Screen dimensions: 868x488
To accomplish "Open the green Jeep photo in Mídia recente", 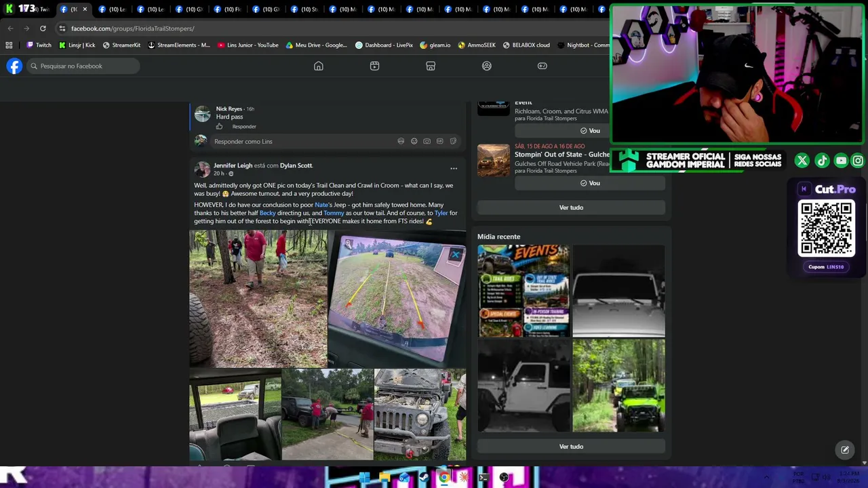I will 618,386.
